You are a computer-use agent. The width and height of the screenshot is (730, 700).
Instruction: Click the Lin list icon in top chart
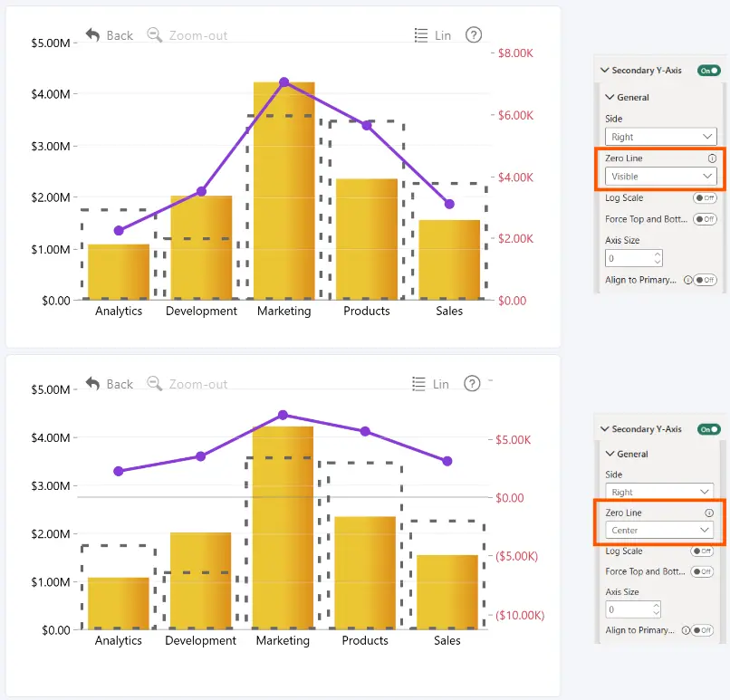(421, 35)
